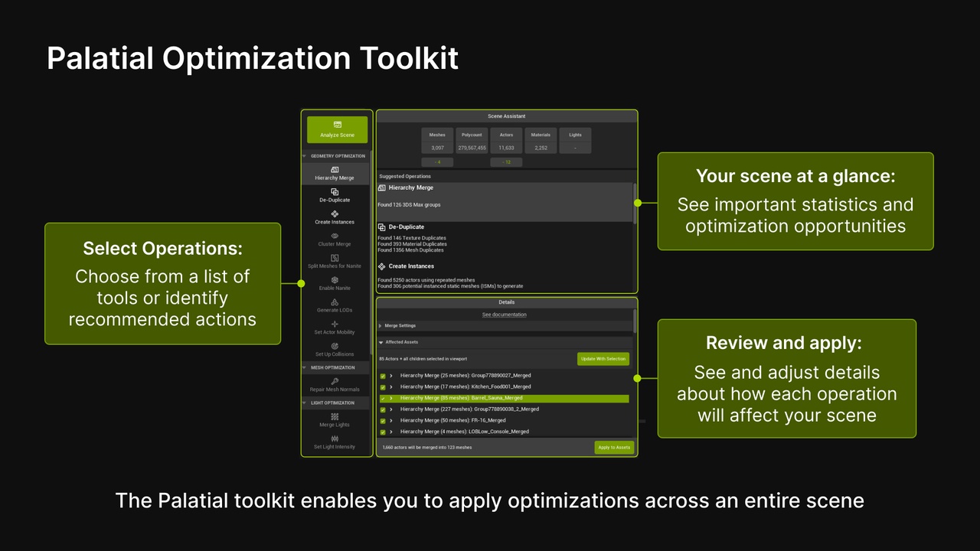Select the Set Up Collisions tool
Viewport: 980px width, 551px height.
tap(335, 350)
